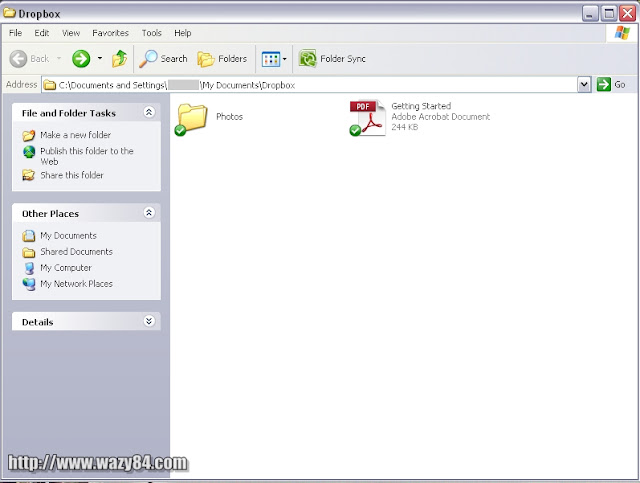Click the Views icon in toolbar

pos(271,59)
